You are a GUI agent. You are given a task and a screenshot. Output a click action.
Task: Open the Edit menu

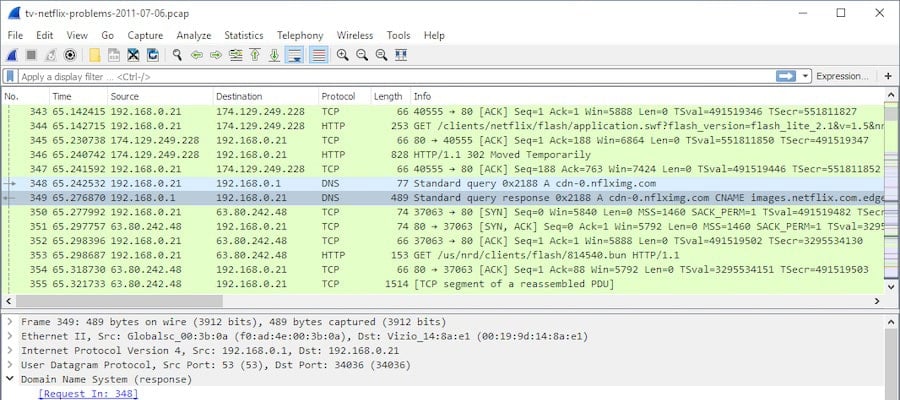tap(45, 36)
